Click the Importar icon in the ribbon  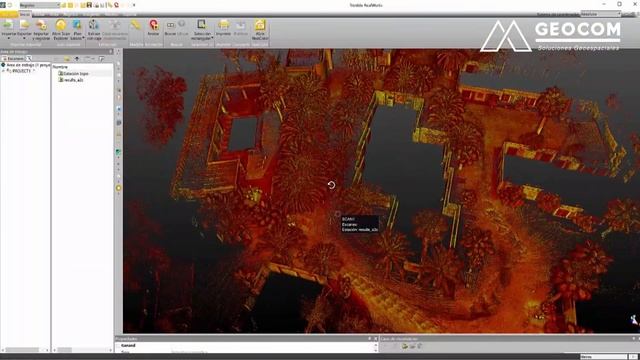coord(8,25)
